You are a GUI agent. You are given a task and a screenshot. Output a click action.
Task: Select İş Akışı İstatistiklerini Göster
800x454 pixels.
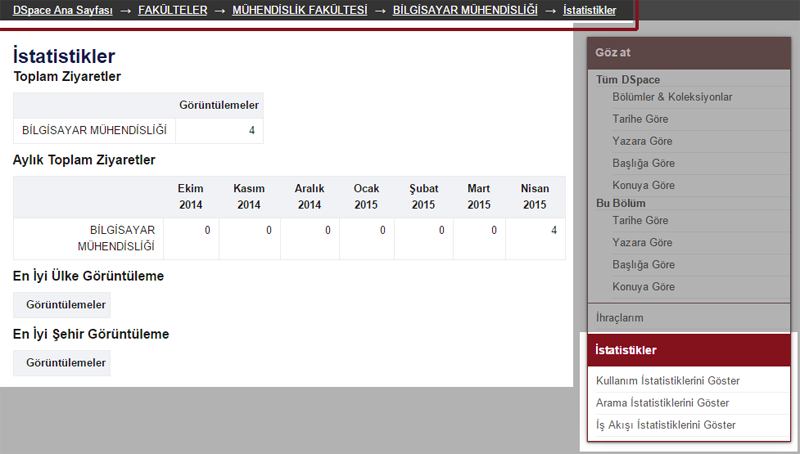(x=665, y=425)
